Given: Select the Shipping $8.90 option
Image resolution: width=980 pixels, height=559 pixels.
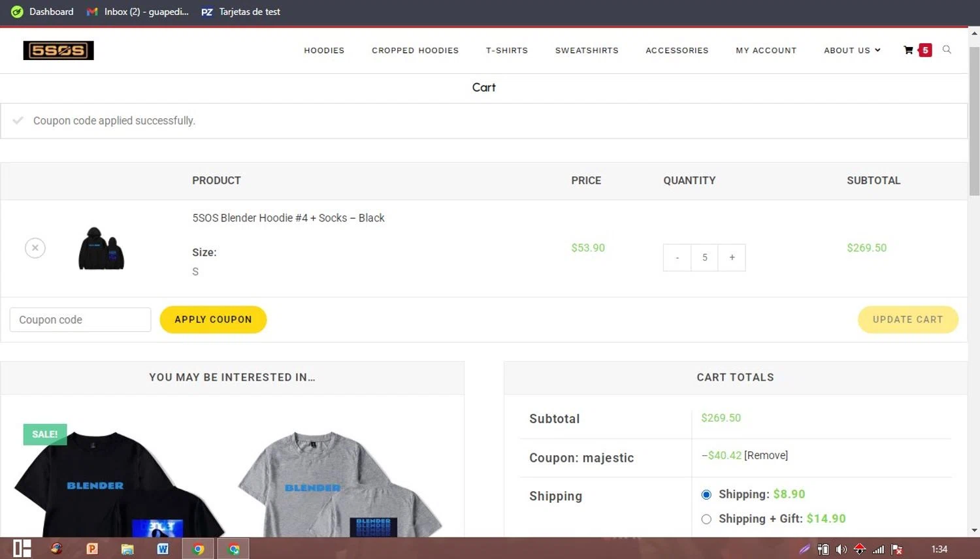Looking at the screenshot, I should 706,494.
